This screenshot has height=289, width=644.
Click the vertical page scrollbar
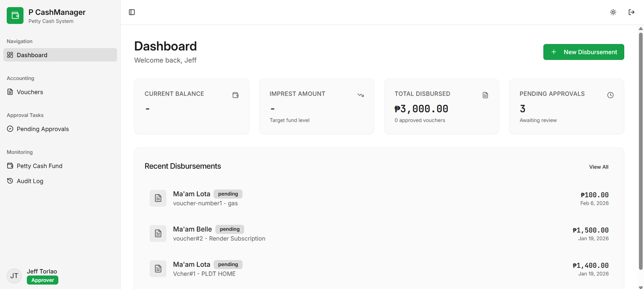(640, 149)
